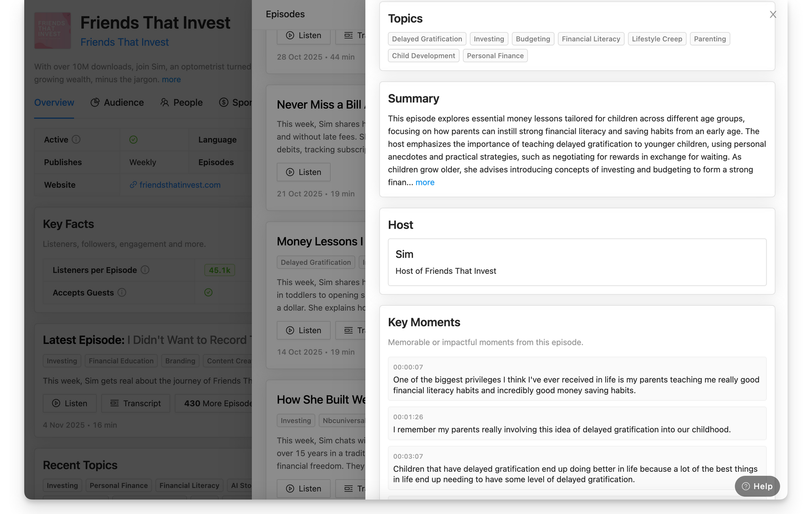Image resolution: width=812 pixels, height=514 pixels.
Task: Select the Overview tab
Action: tap(54, 102)
